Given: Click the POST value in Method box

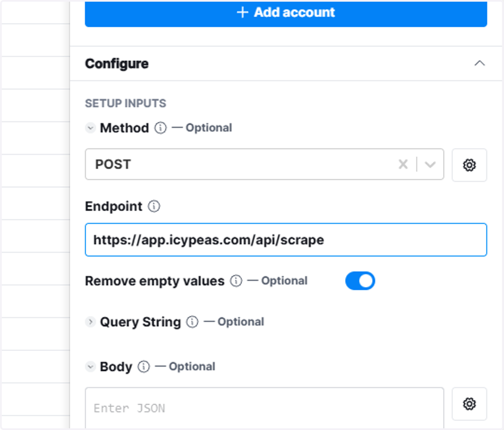Looking at the screenshot, I should pos(113,164).
